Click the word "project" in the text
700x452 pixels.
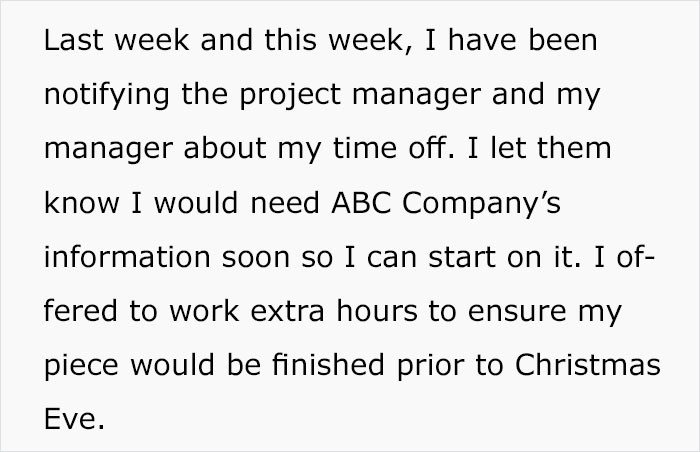click(x=290, y=95)
